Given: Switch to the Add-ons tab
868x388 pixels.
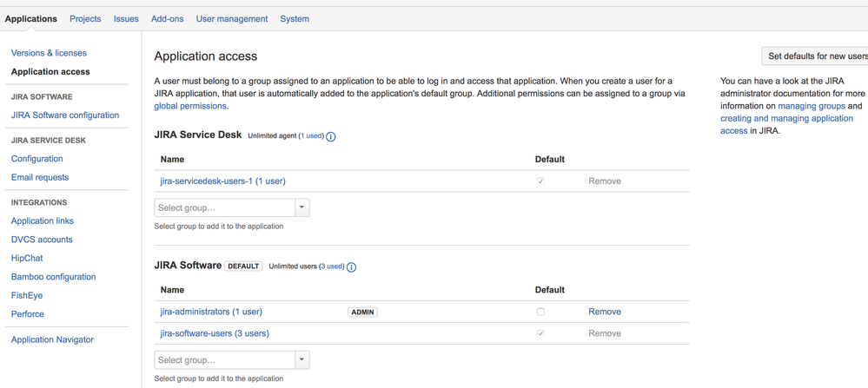Looking at the screenshot, I should (167, 19).
